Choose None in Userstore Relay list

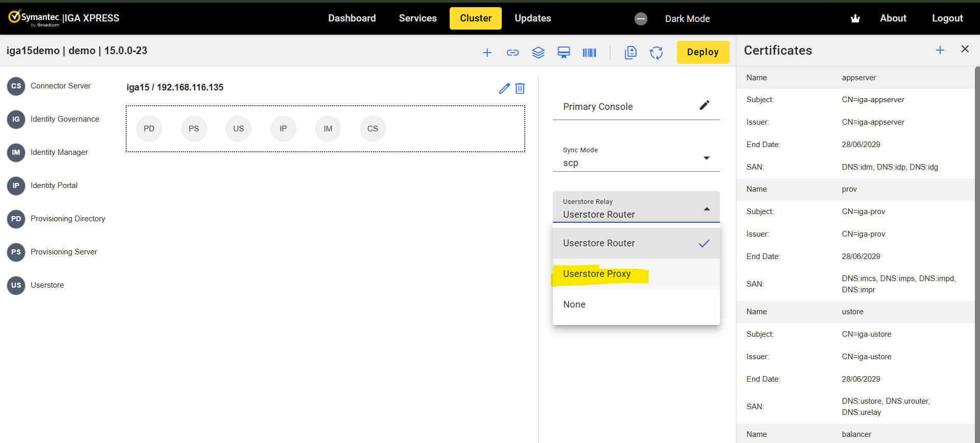574,305
